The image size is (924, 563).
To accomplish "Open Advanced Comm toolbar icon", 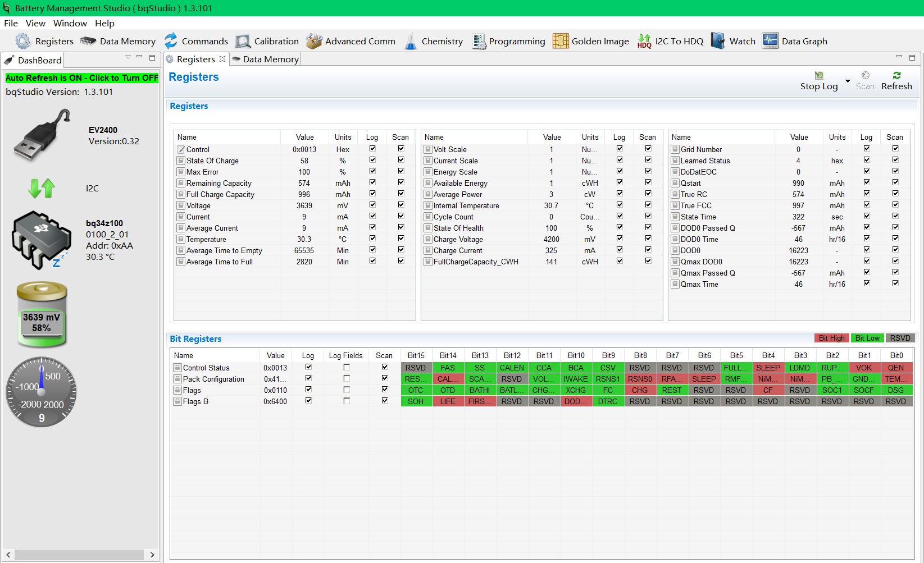I will coord(314,41).
